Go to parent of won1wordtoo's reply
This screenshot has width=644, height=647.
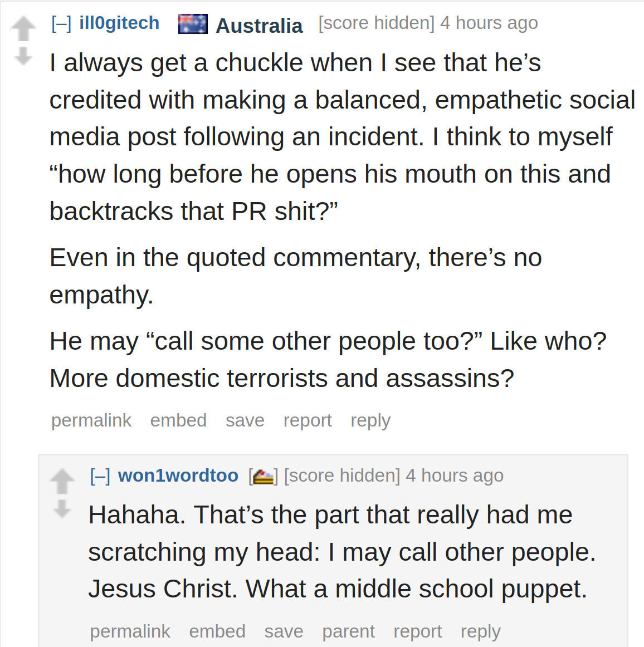point(348,632)
